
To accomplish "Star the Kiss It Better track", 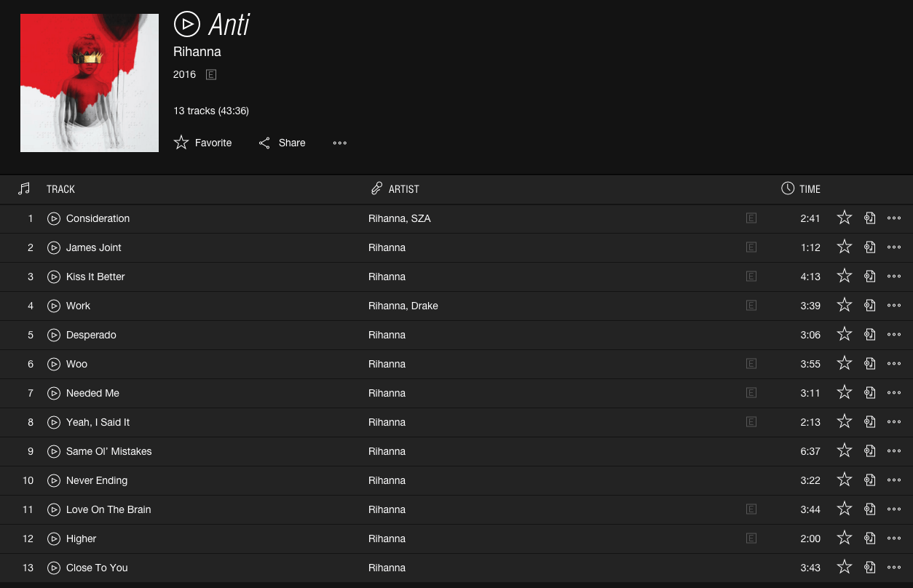I will click(x=845, y=276).
